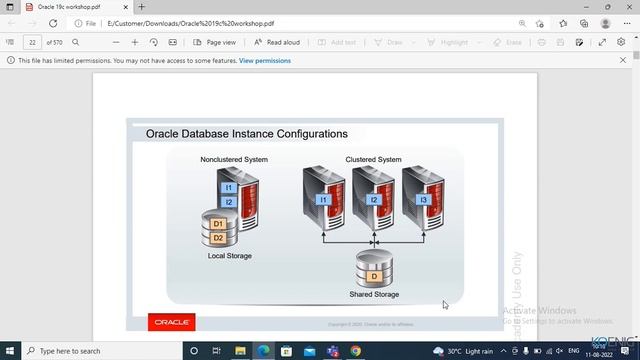Show hidden system tray icons
The width and height of the screenshot is (640, 360).
pyautogui.click(x=503, y=351)
